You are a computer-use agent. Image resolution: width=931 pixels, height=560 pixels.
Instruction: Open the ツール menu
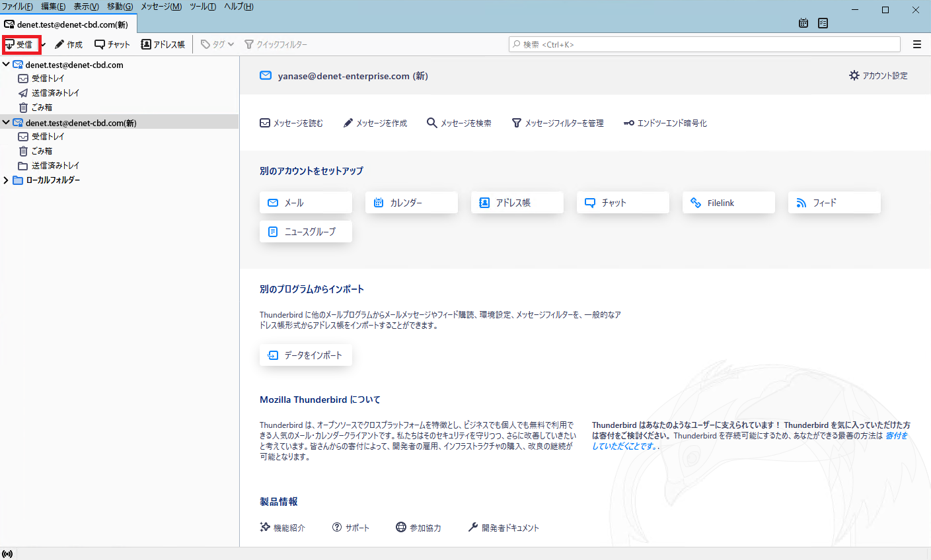coord(203,7)
